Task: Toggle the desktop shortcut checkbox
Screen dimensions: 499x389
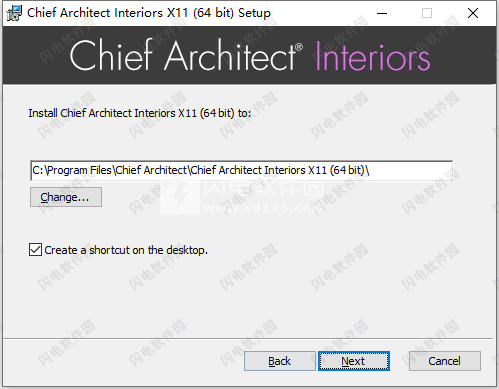Action: [35, 250]
